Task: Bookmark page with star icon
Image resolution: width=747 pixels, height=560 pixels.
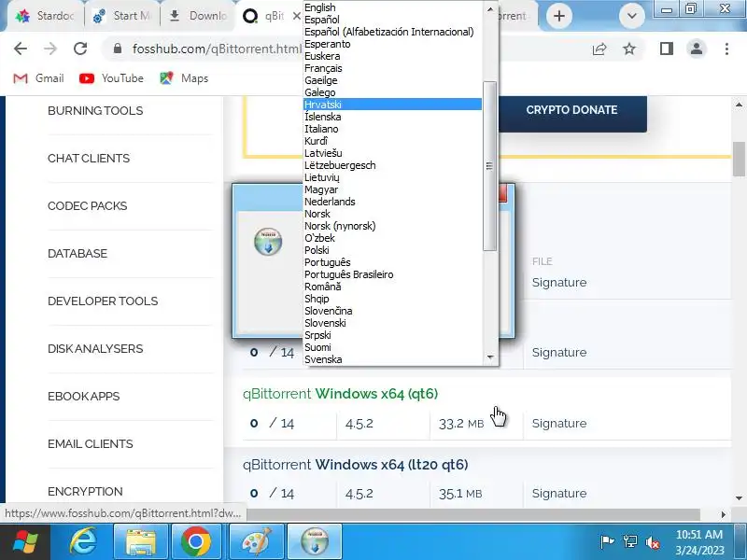Action: point(629,49)
